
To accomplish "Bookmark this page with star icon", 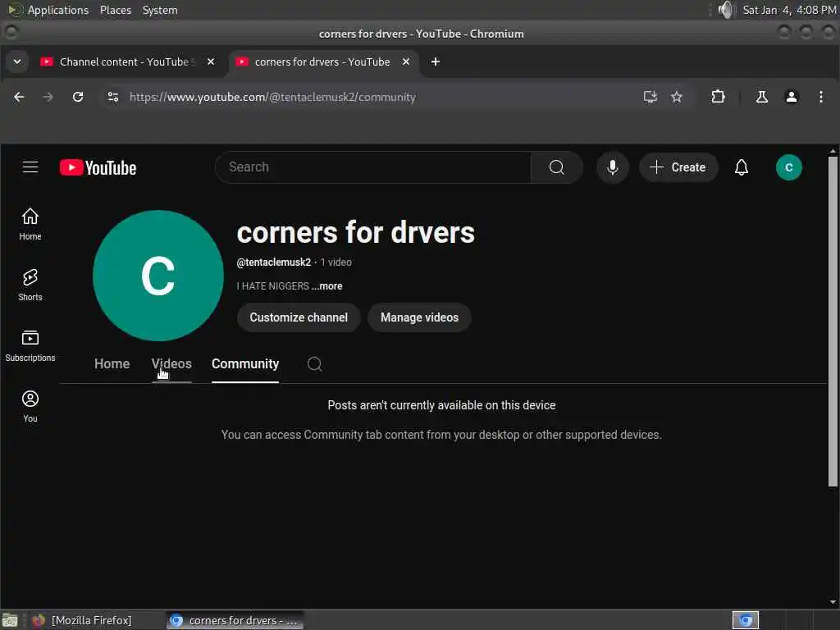I will click(x=677, y=97).
